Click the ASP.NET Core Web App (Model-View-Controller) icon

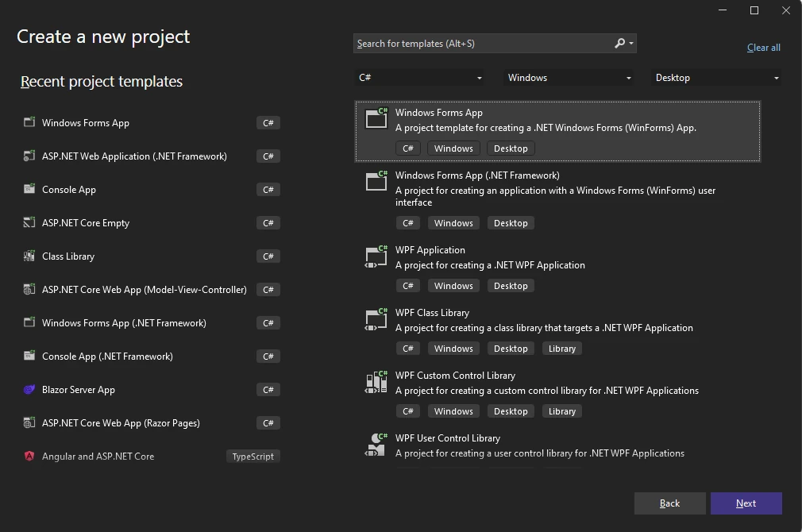point(29,289)
